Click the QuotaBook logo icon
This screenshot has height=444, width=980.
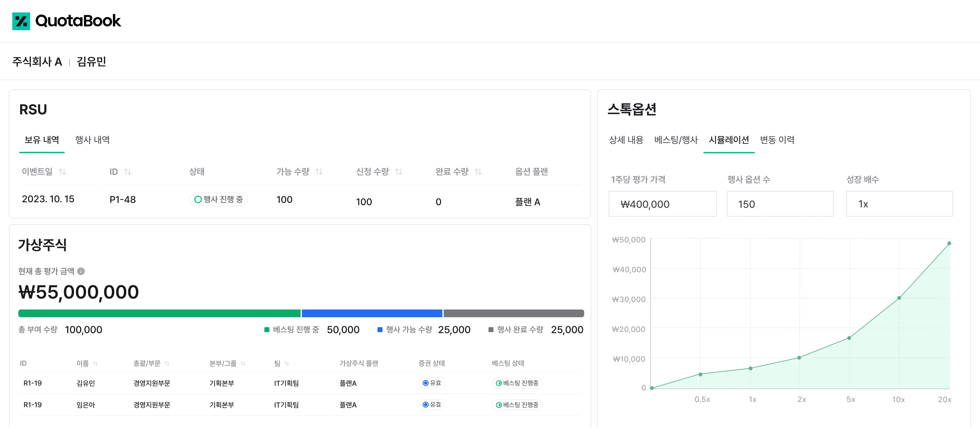[21, 21]
